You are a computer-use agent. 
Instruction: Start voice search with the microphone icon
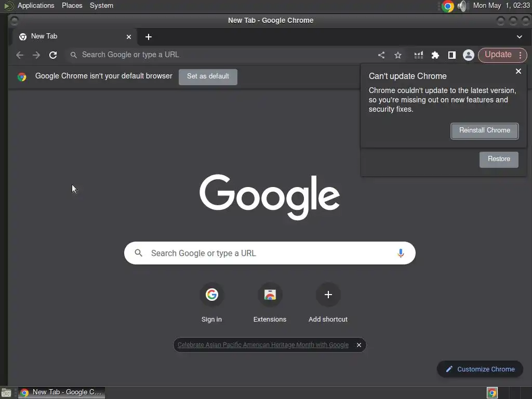[401, 253]
